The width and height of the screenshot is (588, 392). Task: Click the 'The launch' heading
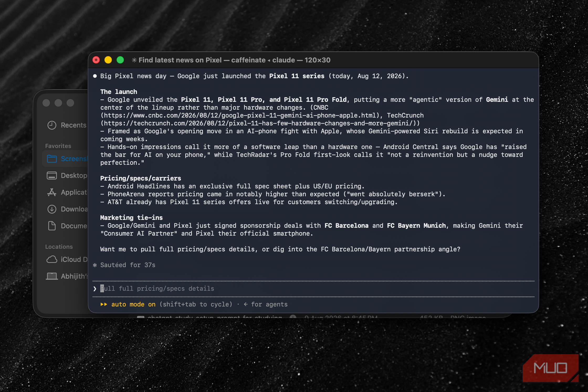pos(119,92)
